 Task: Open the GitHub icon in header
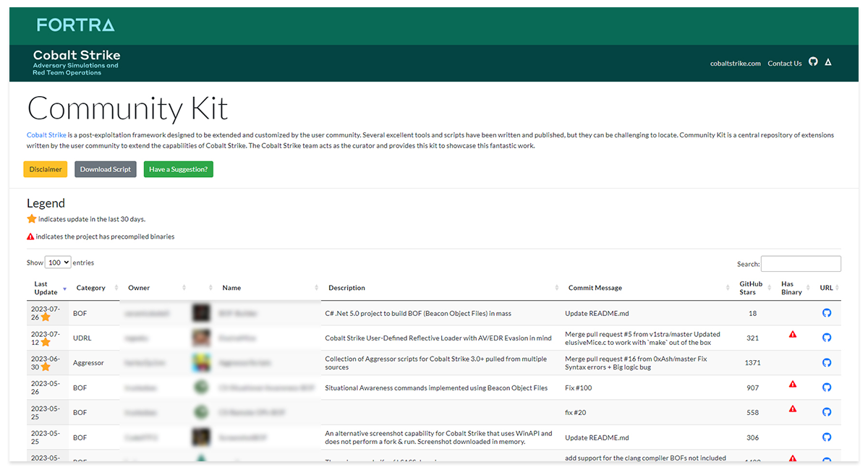pos(813,62)
